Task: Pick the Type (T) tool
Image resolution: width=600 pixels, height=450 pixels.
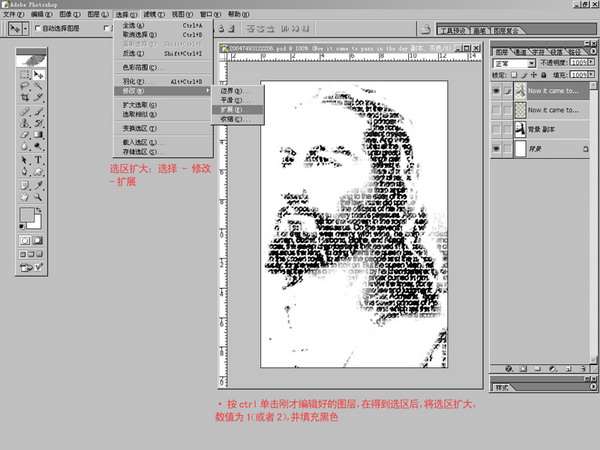Action: point(39,159)
